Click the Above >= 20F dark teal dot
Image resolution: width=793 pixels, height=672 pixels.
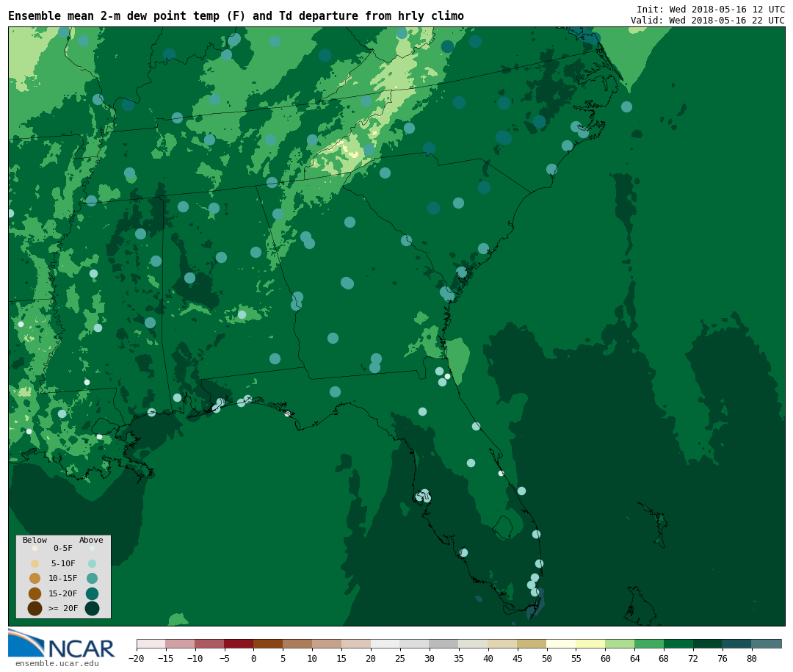(x=92, y=608)
